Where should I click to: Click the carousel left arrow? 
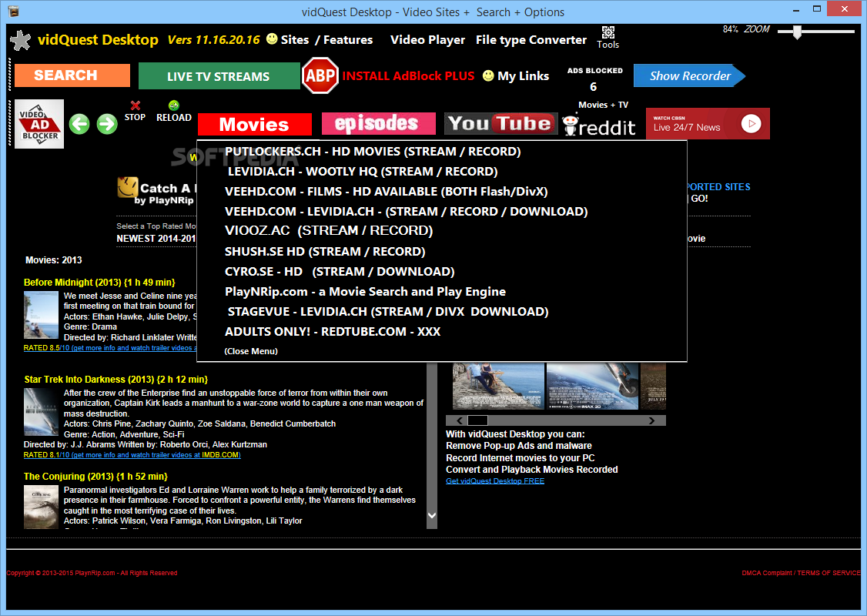coord(459,420)
